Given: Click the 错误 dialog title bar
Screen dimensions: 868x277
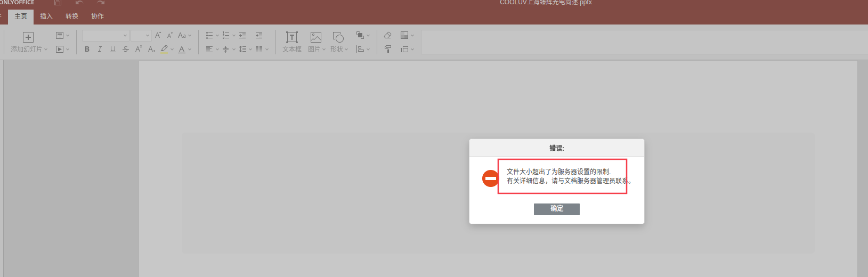Looking at the screenshot, I should pyautogui.click(x=557, y=148).
